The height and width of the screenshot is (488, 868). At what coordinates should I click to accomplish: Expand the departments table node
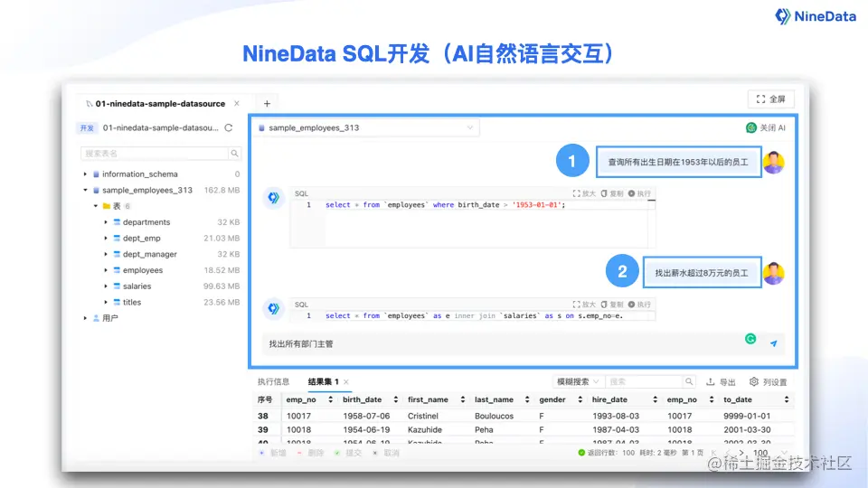pyautogui.click(x=106, y=222)
